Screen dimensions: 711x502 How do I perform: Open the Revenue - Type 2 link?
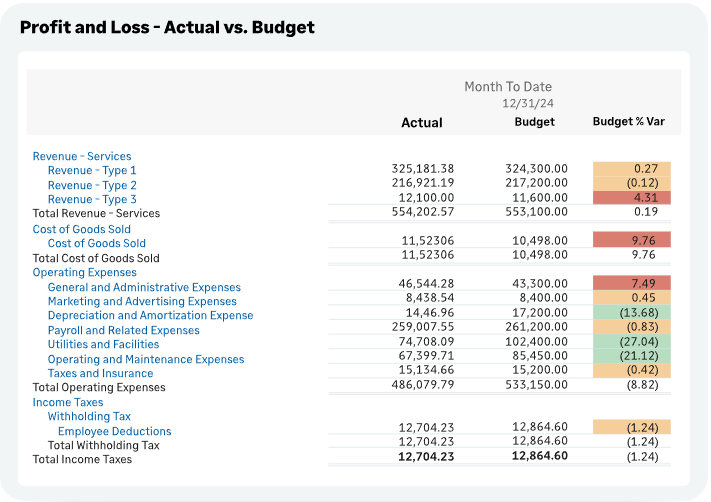tap(92, 185)
